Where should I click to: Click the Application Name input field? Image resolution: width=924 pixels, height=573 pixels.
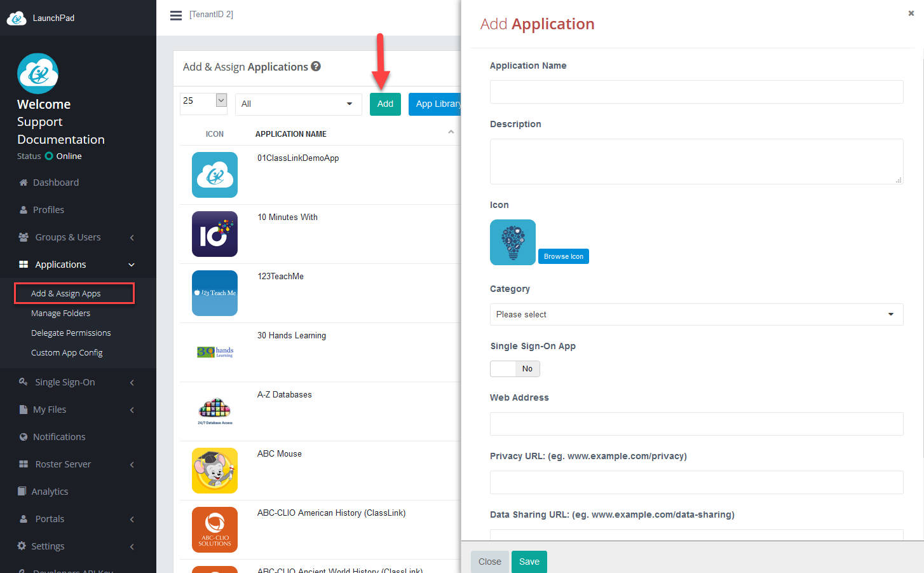click(696, 92)
